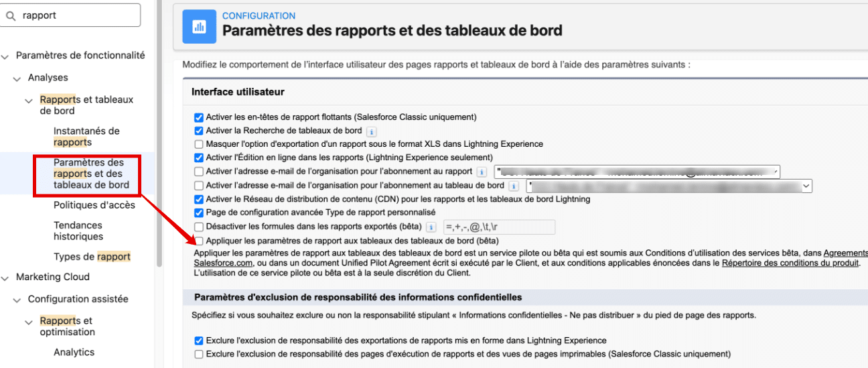
Task: Click the quick find search field
Action: [x=77, y=15]
